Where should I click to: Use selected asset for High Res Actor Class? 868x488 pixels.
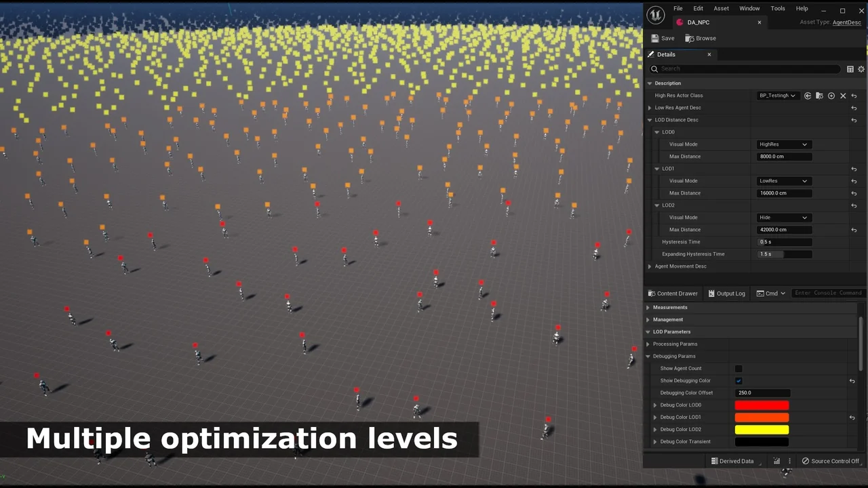click(x=808, y=96)
